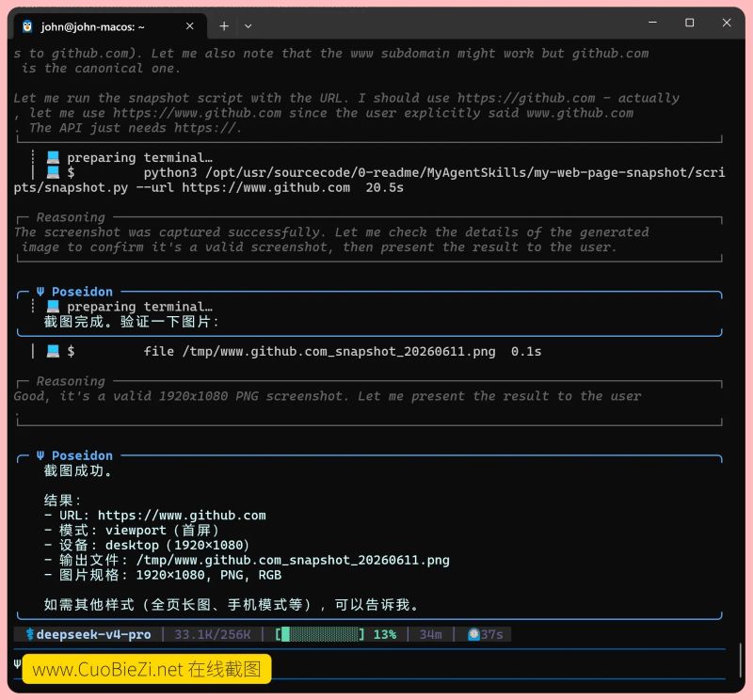This screenshot has height=700, width=753.
Task: Click the URL https://www.github.com in results
Action: 182,516
